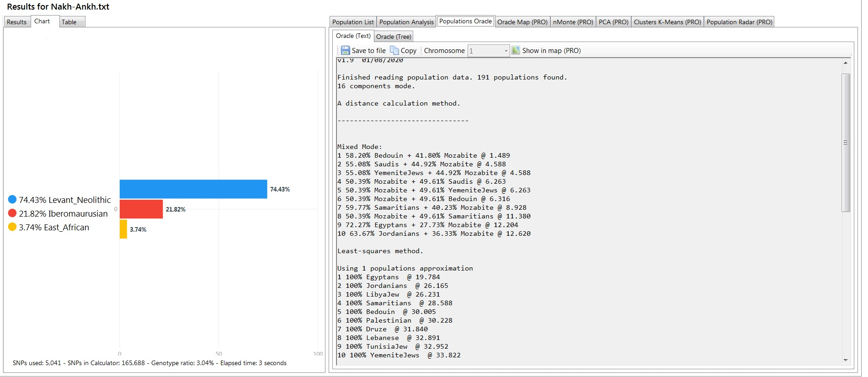This screenshot has height=377, width=868.
Task: Click the oracle text scrollbar thumb
Action: click(846, 143)
